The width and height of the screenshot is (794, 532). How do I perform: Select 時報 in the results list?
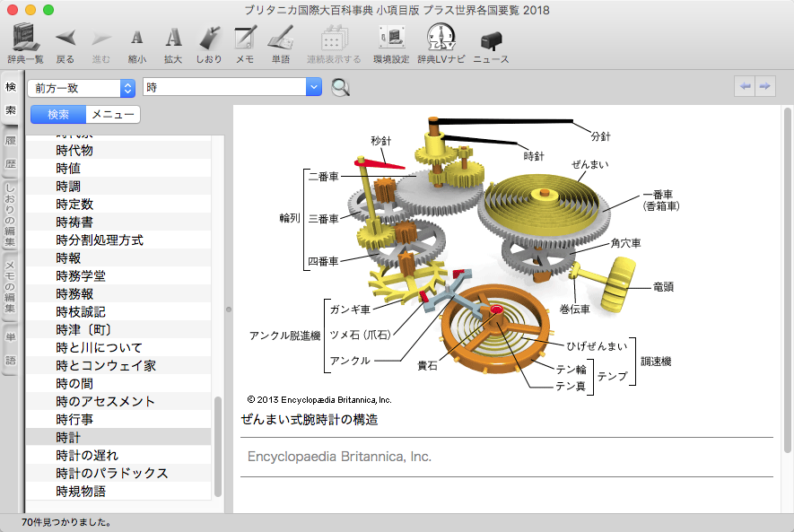pyautogui.click(x=118, y=258)
